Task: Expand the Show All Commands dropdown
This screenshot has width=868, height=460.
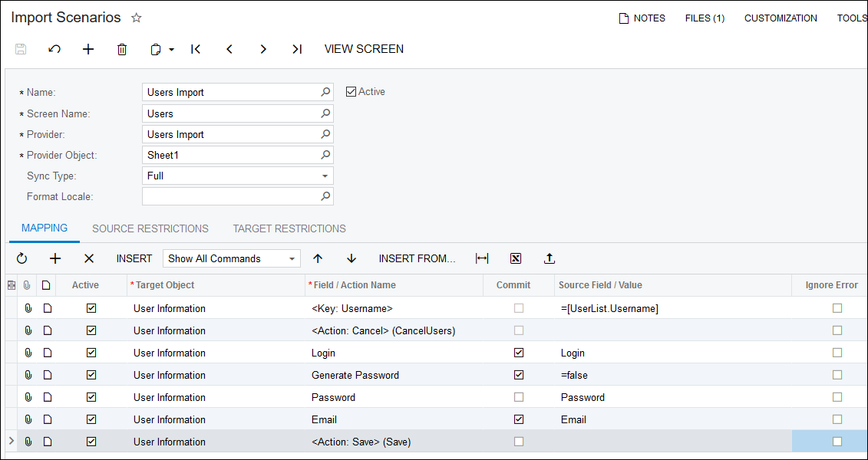Action: click(x=292, y=259)
